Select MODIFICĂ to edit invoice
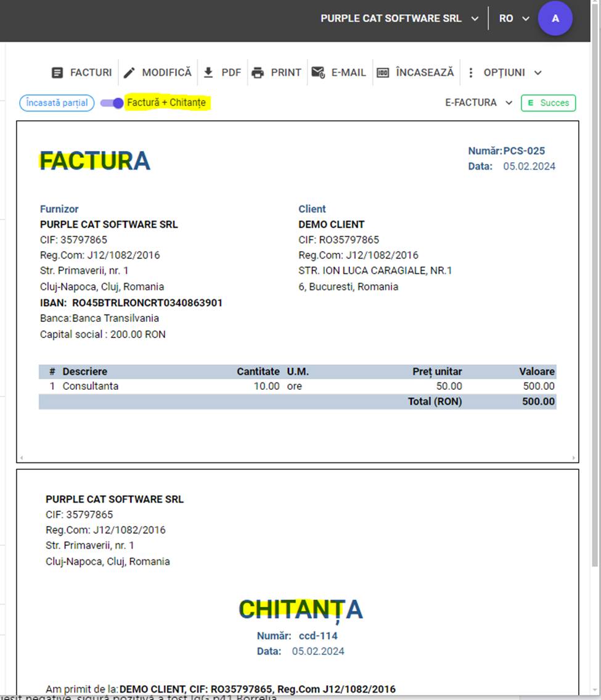The height and width of the screenshot is (700, 601). click(167, 72)
